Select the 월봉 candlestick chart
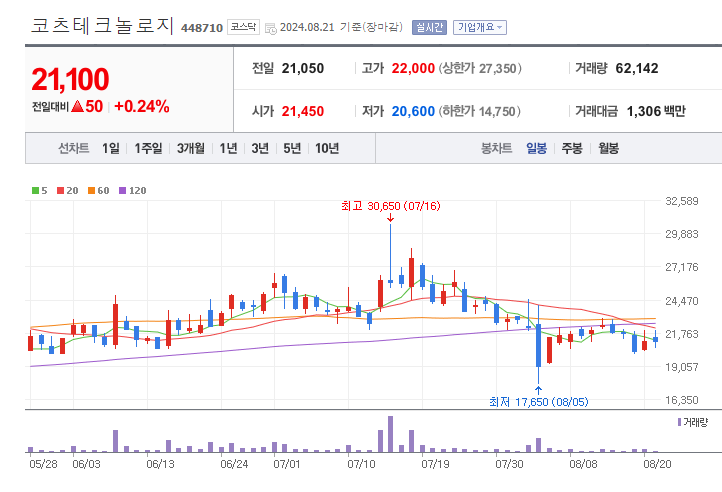 pyautogui.click(x=608, y=148)
